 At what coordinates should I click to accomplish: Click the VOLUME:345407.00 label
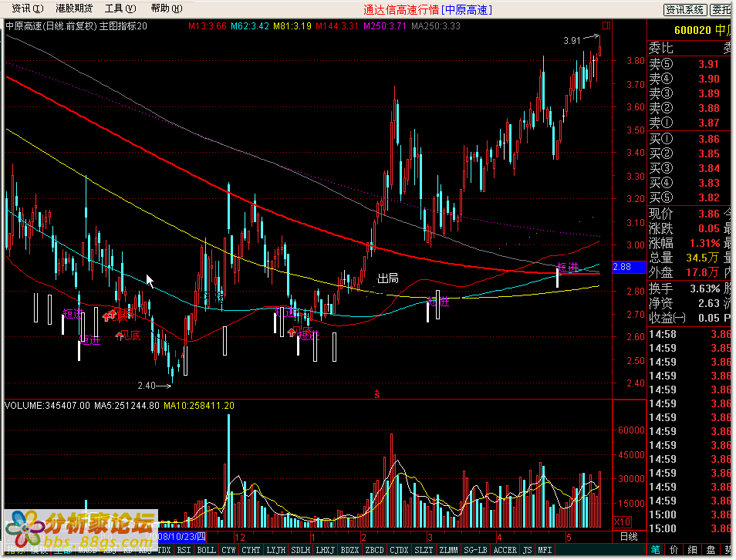pos(47,406)
